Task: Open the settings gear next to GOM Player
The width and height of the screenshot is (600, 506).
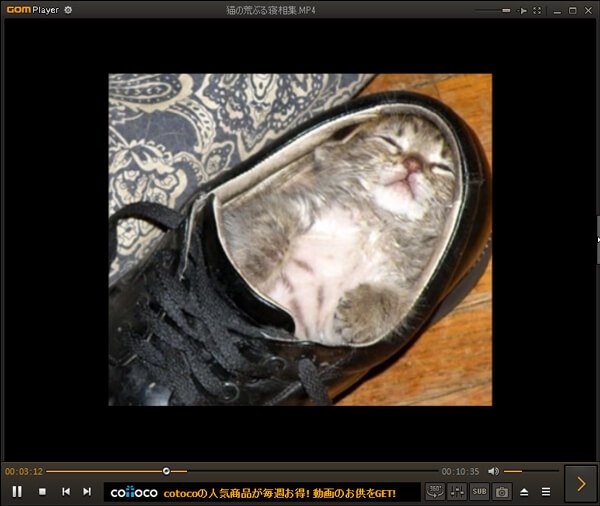Action: (x=68, y=10)
